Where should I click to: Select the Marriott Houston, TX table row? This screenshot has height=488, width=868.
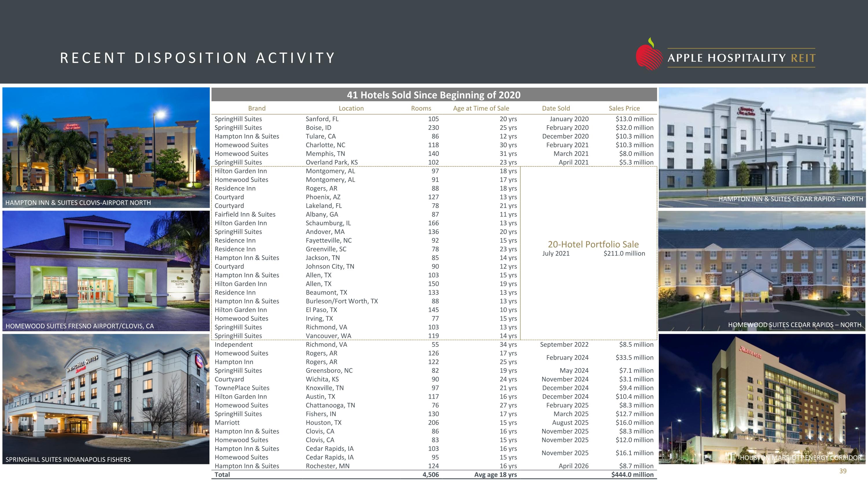pyautogui.click(x=434, y=423)
